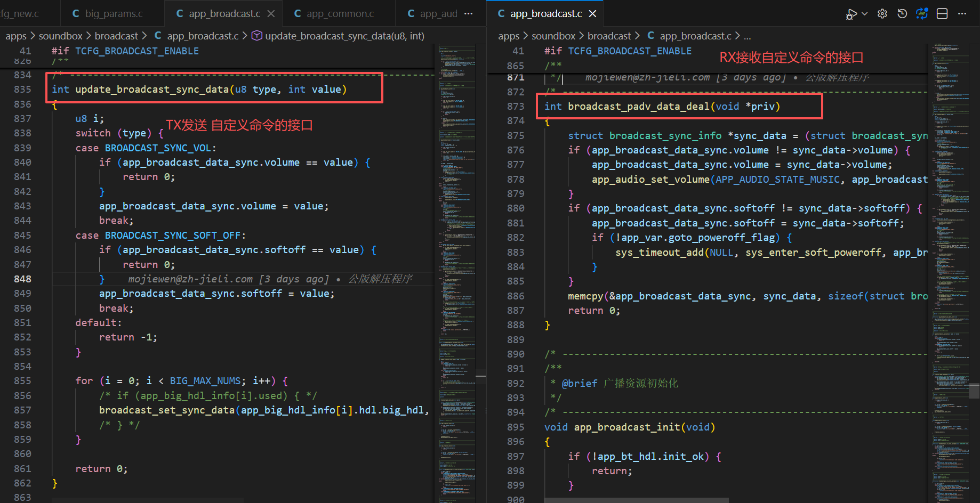
Task: Click the C file icon on app_common.c tab
Action: tap(298, 14)
